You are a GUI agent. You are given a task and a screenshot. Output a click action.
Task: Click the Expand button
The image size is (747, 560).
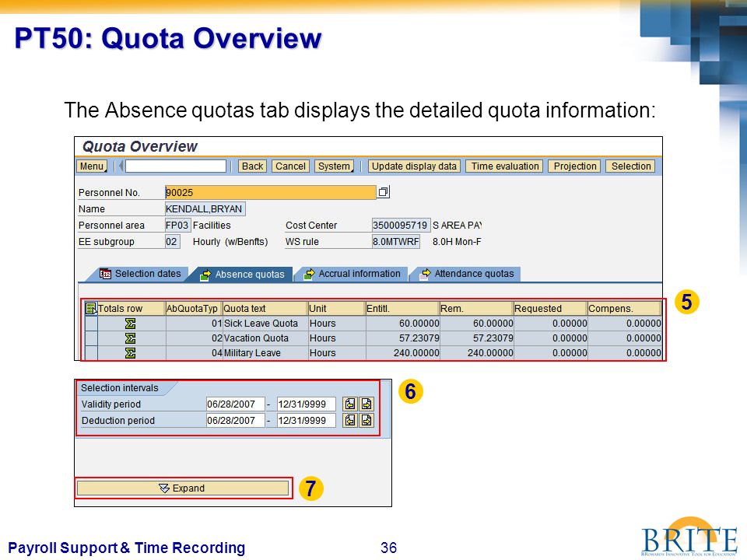tap(183, 488)
